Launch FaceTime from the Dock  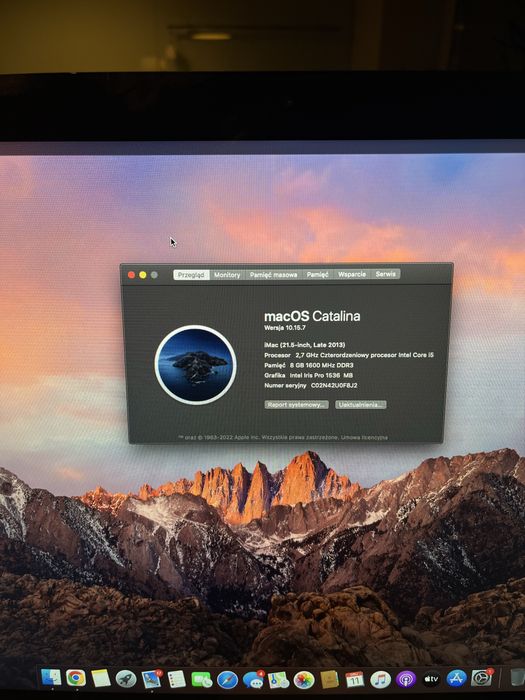[x=202, y=679]
